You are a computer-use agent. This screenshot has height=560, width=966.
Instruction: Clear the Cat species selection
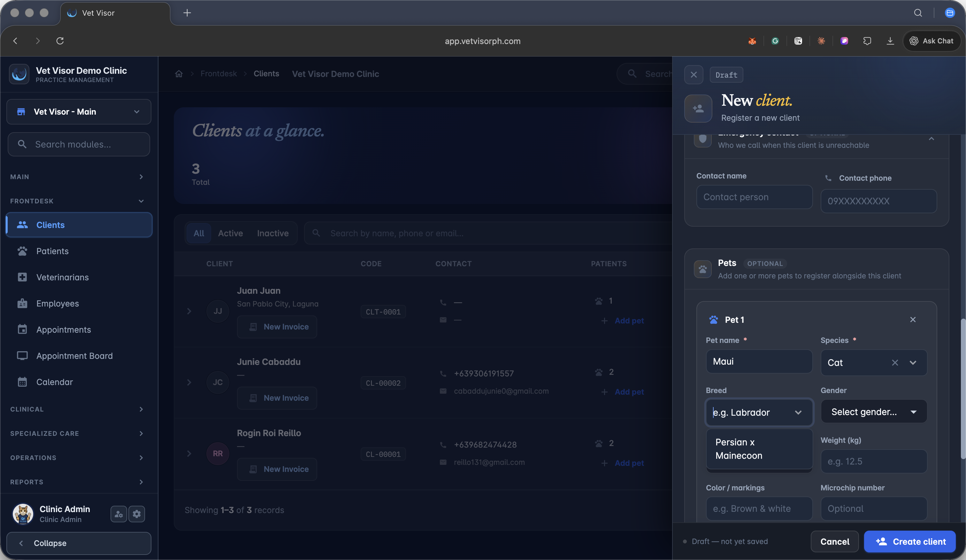click(x=895, y=362)
